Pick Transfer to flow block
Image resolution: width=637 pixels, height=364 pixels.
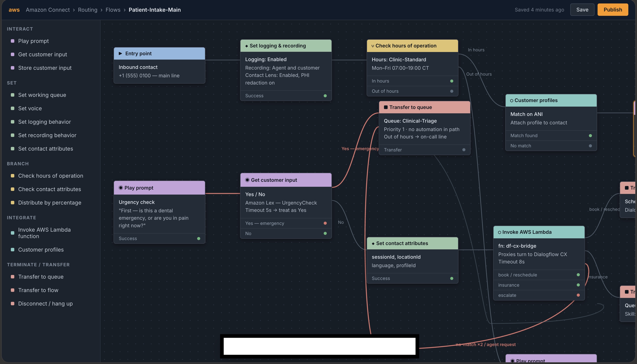click(38, 290)
